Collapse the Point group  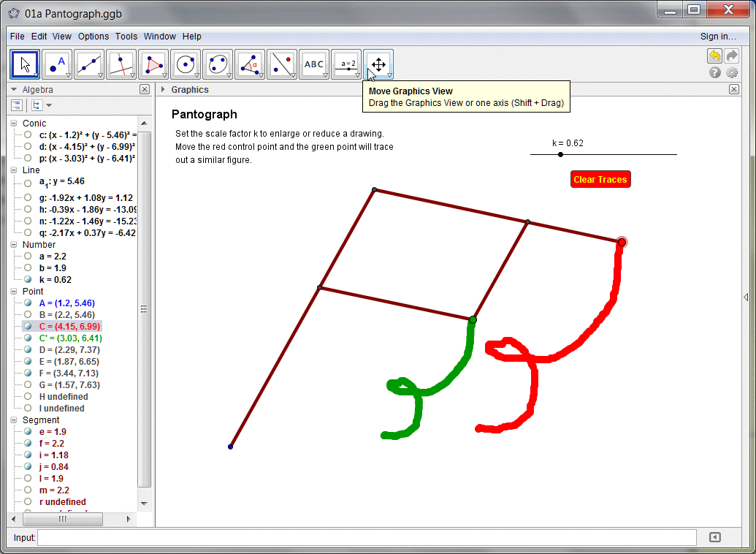click(13, 292)
